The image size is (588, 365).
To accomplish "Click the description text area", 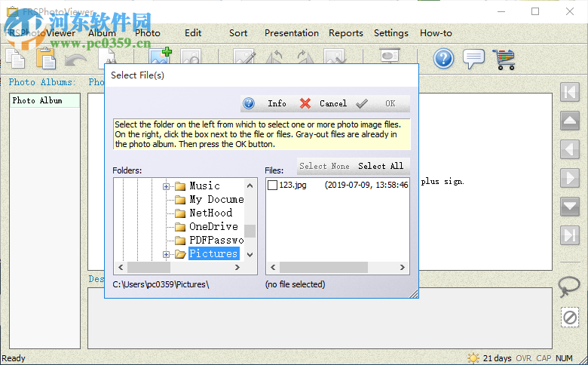I will [320, 318].
